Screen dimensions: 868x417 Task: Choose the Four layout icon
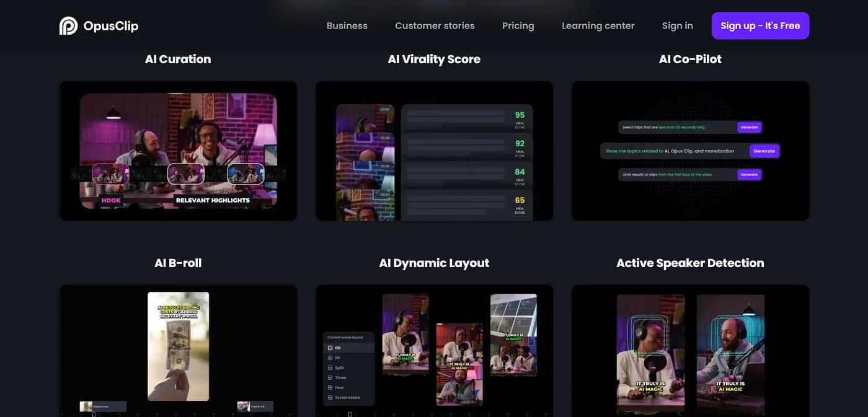(x=330, y=388)
